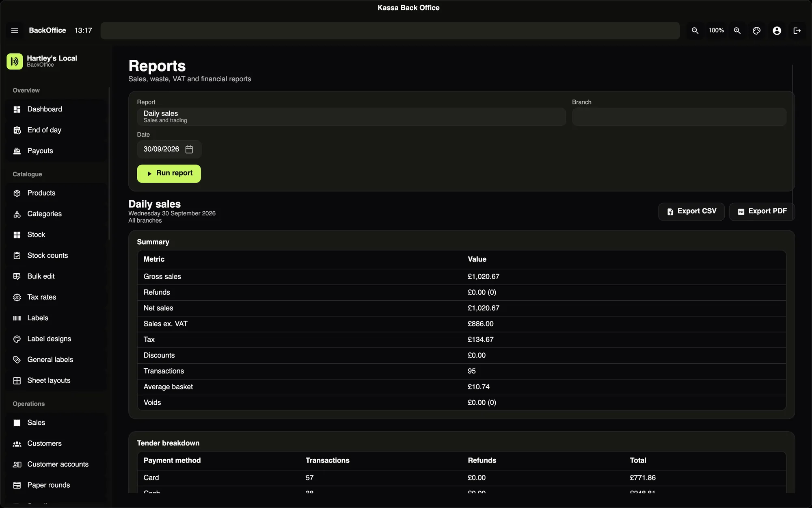The width and height of the screenshot is (812, 508).
Task: Open the theme palette icon
Action: (757, 30)
